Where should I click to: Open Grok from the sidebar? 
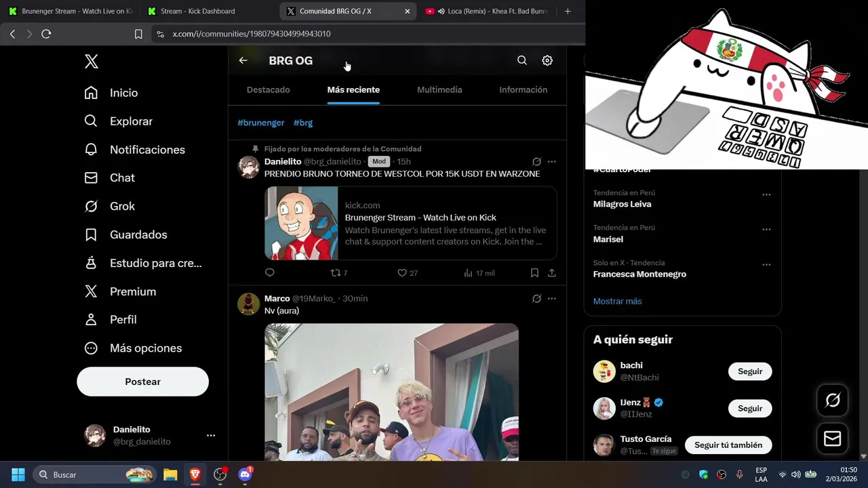(109, 206)
